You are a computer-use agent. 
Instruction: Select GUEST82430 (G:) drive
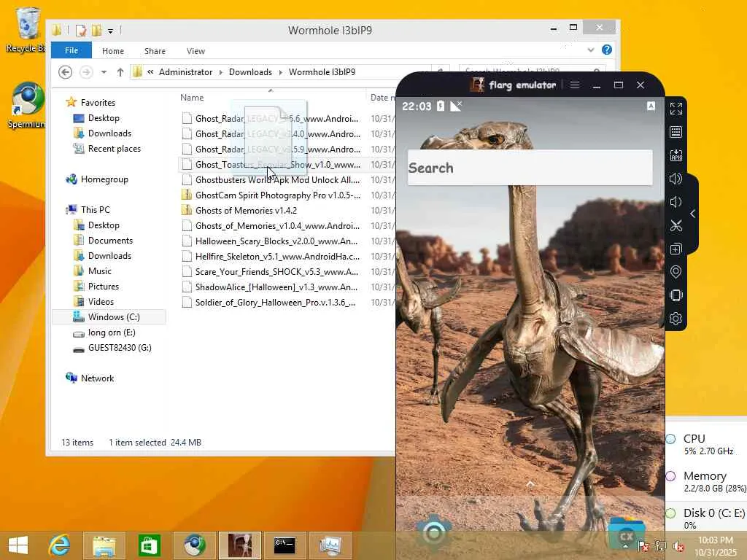pyautogui.click(x=119, y=348)
